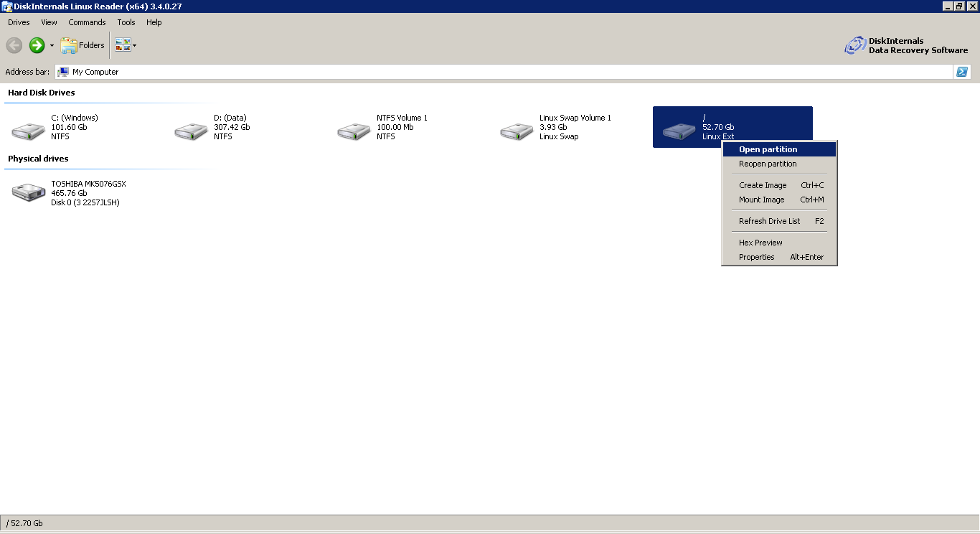Screen dimensions: 980x534
Task: Click the My Computer address bar field
Action: point(504,72)
